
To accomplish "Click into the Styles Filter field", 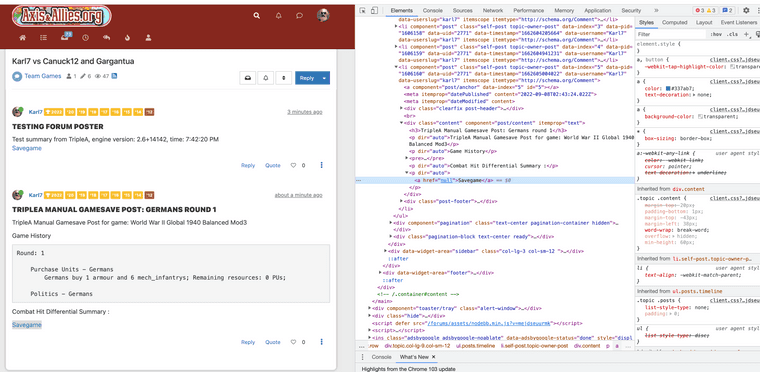I will click(x=670, y=34).
